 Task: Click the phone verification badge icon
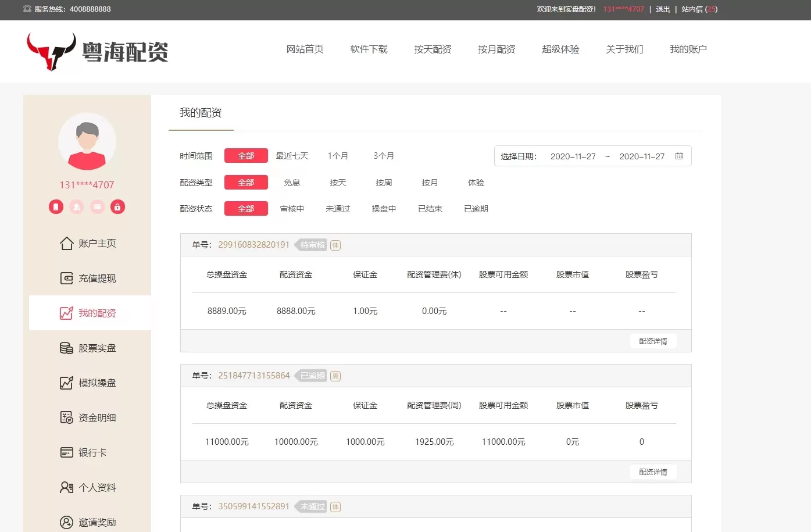click(x=56, y=207)
